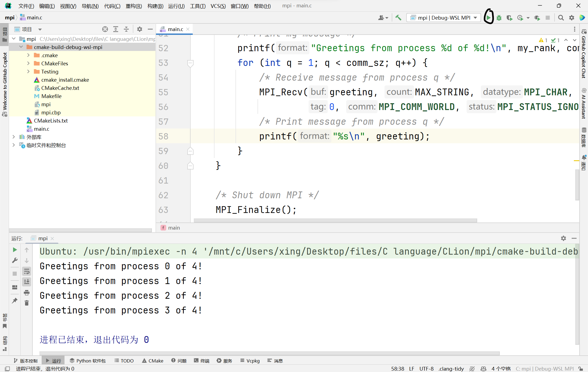The width and height of the screenshot is (588, 372).
Task: Pin the mpi run tab
Action: [15, 301]
